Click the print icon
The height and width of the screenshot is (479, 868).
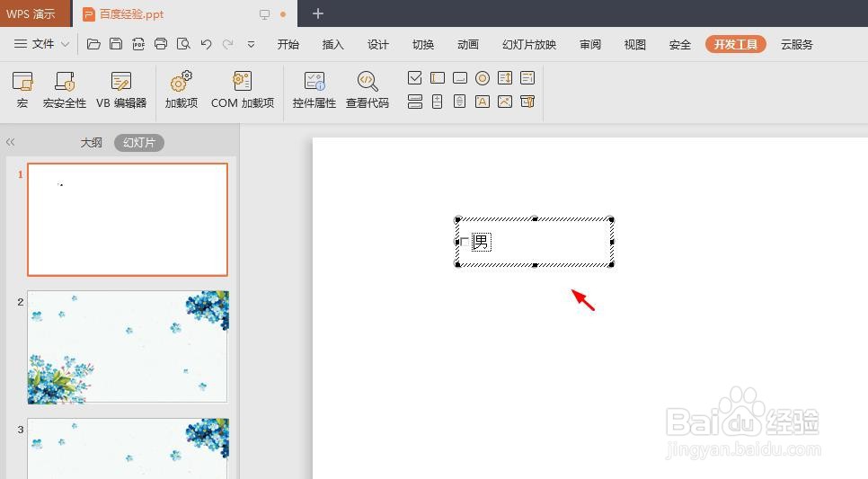tap(161, 44)
